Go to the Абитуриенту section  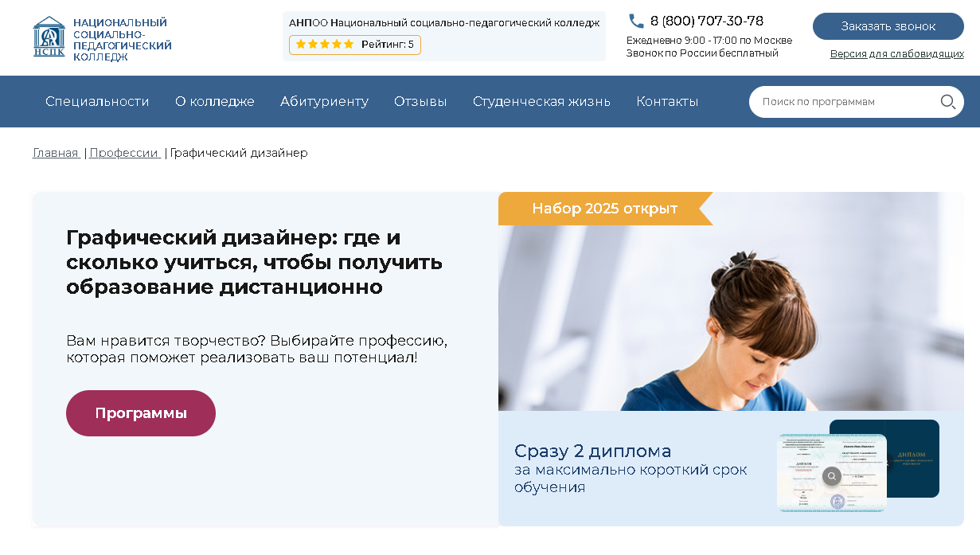[x=324, y=102]
